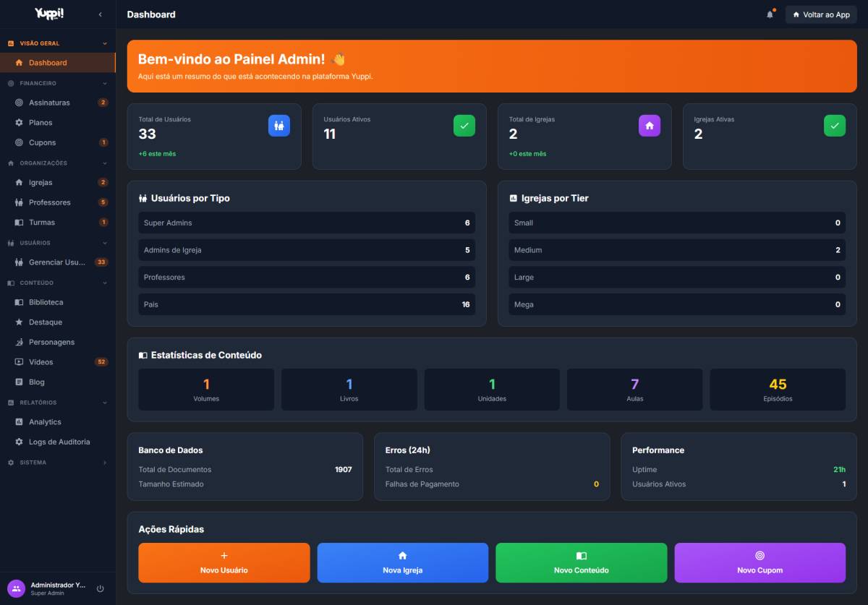
Task: Click the Destaque star icon
Action: coord(20,322)
